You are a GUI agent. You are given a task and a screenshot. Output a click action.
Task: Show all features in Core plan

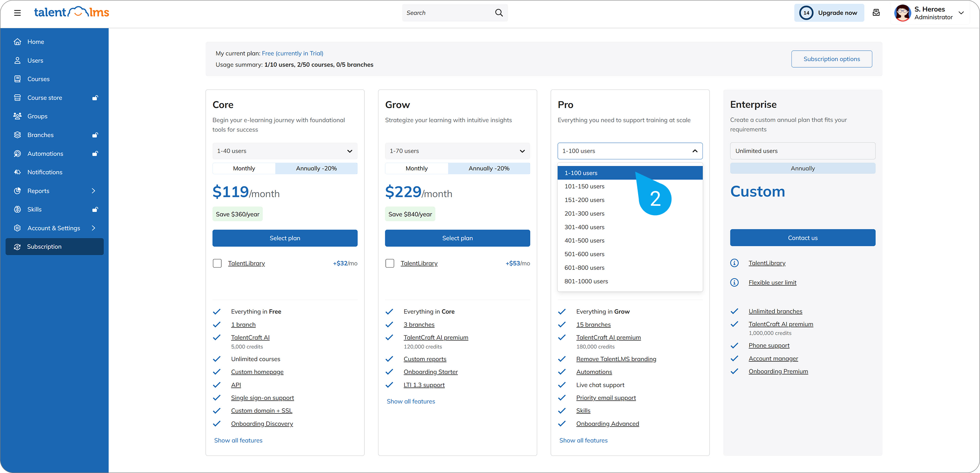[x=238, y=440]
